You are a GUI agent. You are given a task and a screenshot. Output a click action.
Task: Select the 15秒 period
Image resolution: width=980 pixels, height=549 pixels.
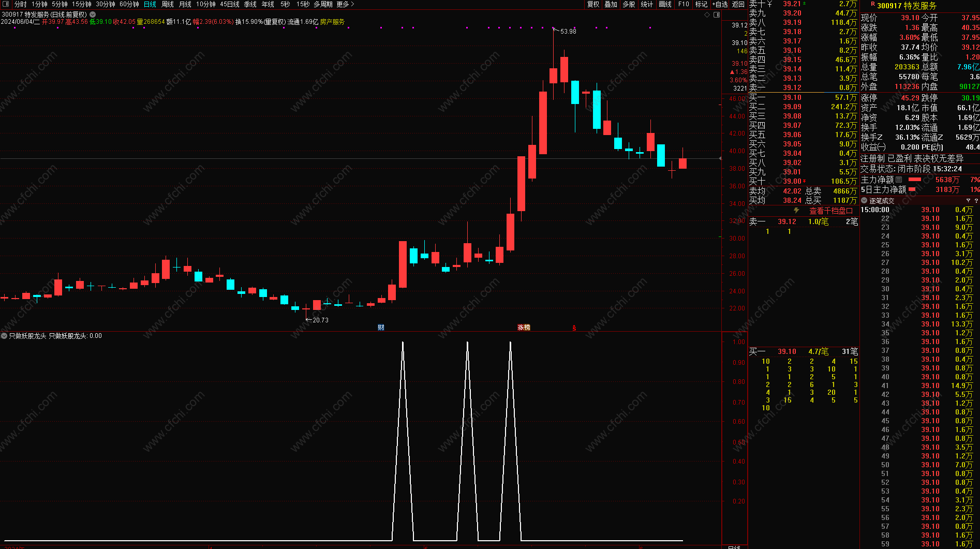(x=303, y=4)
